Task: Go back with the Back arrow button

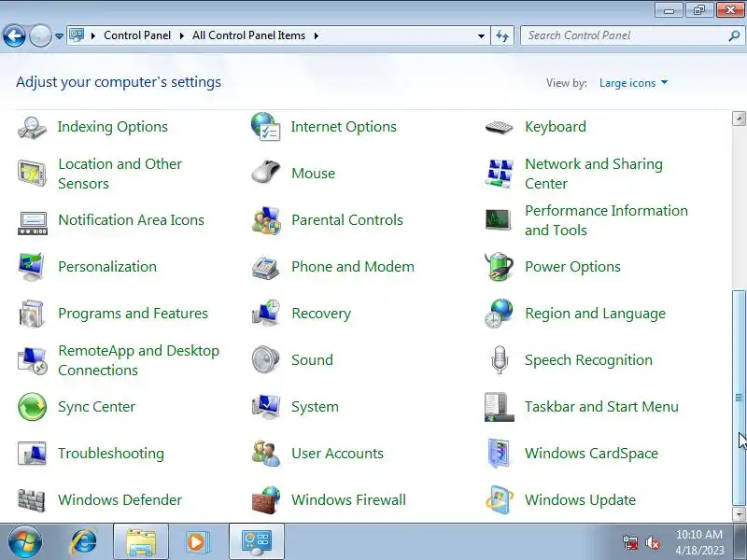Action: (x=14, y=35)
